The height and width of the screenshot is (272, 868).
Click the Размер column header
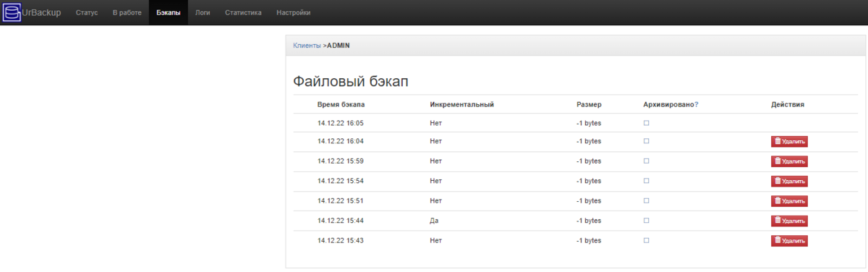point(589,105)
